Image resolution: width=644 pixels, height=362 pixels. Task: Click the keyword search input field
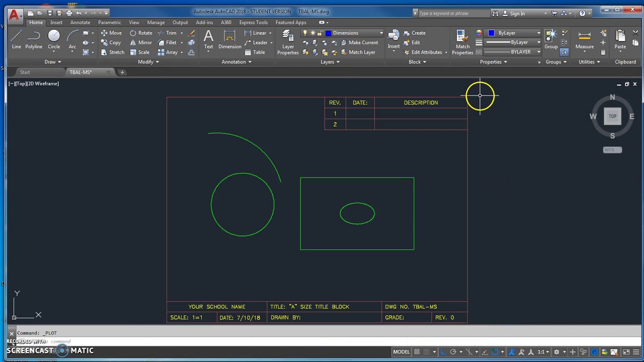pyautogui.click(x=453, y=14)
